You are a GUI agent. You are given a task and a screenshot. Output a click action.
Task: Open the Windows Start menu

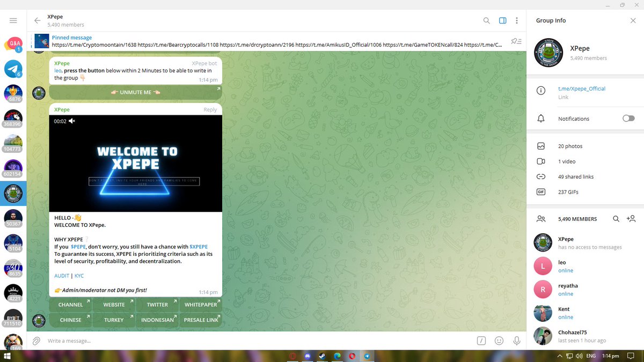[8, 356]
